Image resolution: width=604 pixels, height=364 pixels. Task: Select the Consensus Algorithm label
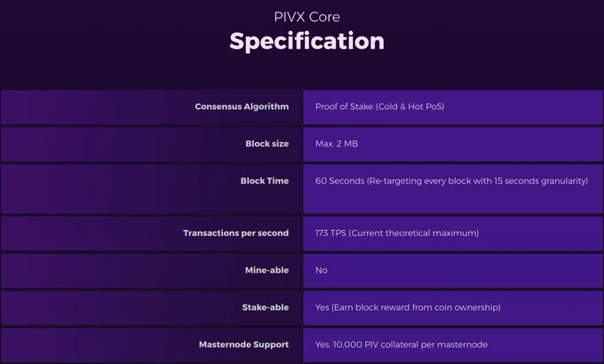click(242, 107)
